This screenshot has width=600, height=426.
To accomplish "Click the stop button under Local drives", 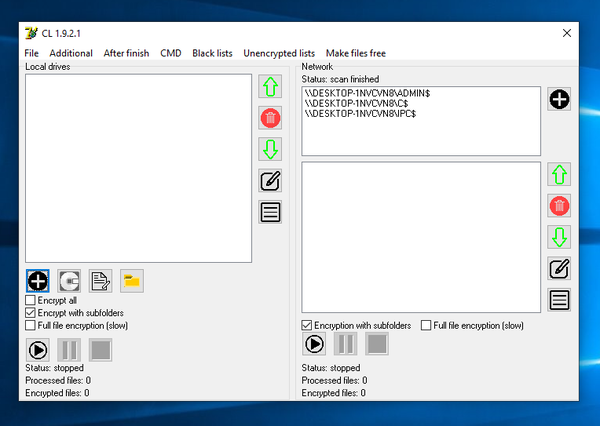I will (101, 350).
